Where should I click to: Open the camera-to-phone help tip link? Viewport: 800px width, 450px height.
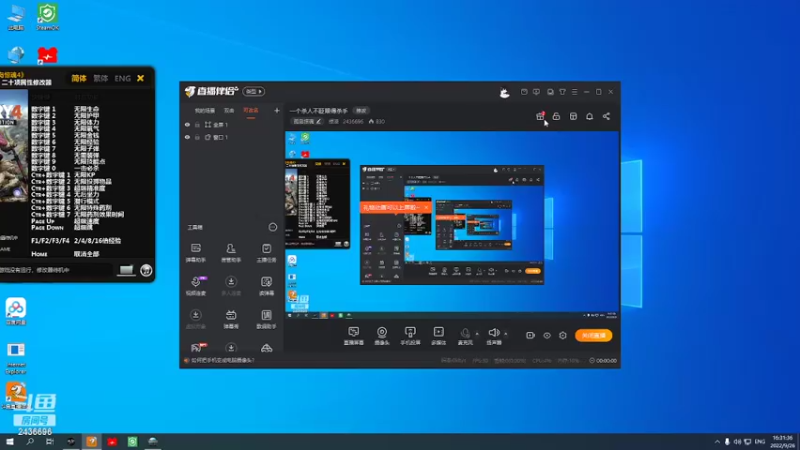click(223, 360)
